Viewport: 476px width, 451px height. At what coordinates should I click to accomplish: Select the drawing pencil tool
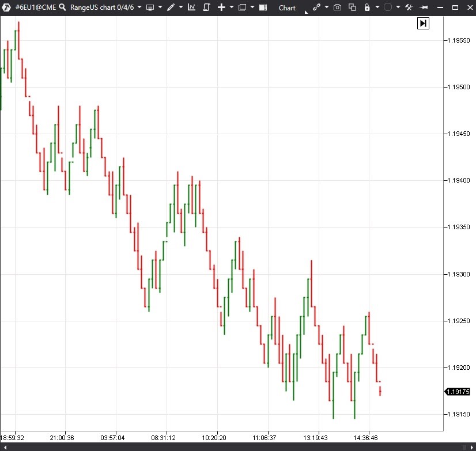[x=171, y=7]
